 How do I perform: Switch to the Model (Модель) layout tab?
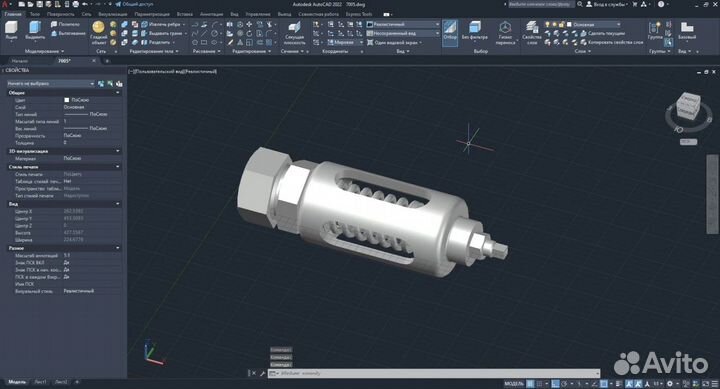pyautogui.click(x=17, y=382)
